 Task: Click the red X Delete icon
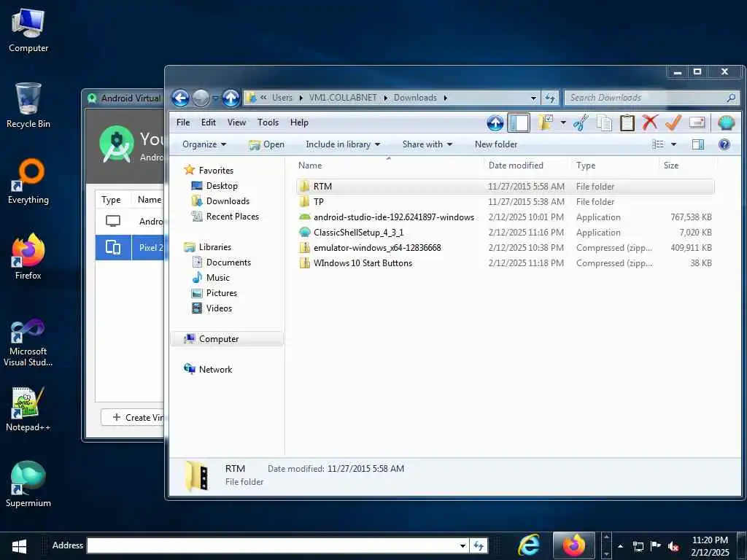tap(650, 122)
